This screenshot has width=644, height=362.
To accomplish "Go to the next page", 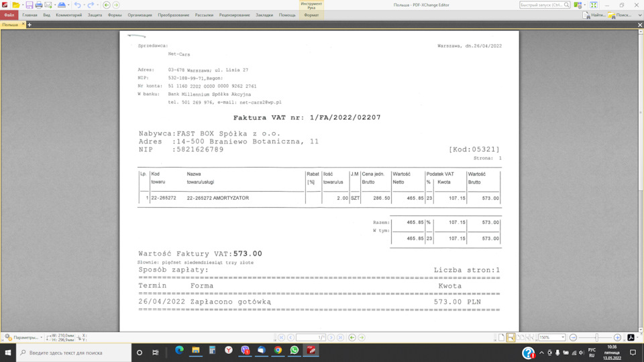I will pos(331,337).
